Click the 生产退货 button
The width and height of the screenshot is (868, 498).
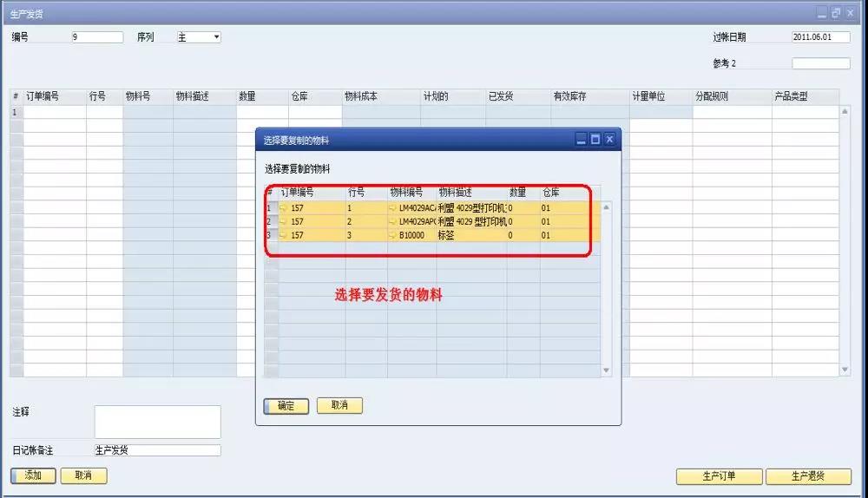(x=808, y=476)
